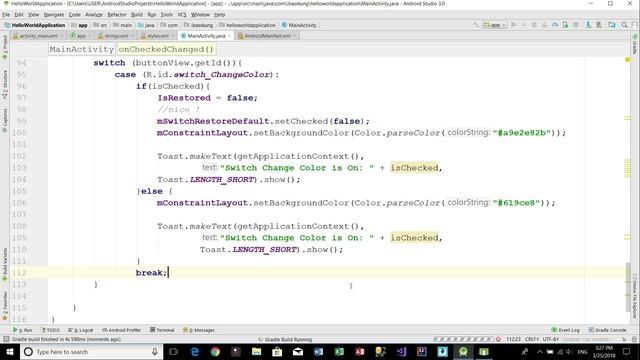This screenshot has height=360, width=640.
Task: Click the tool window quick access icon
Action: click(6, 339)
